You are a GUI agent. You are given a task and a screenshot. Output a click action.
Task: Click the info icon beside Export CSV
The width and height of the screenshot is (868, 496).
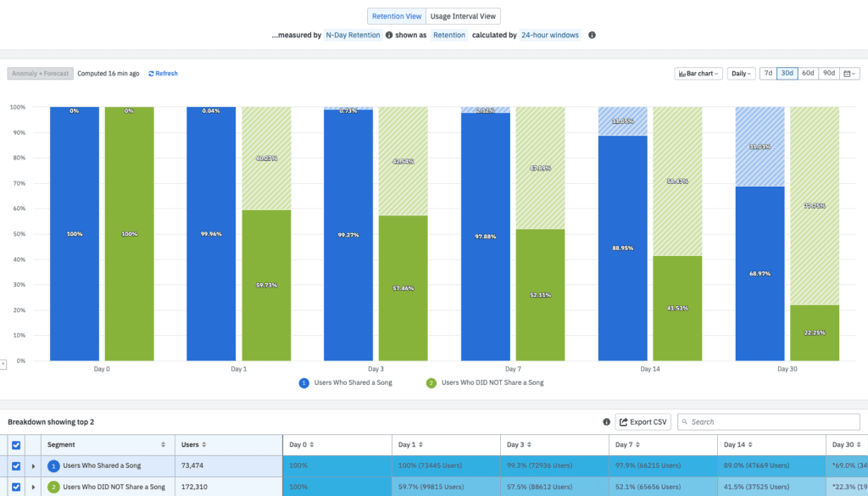point(606,422)
